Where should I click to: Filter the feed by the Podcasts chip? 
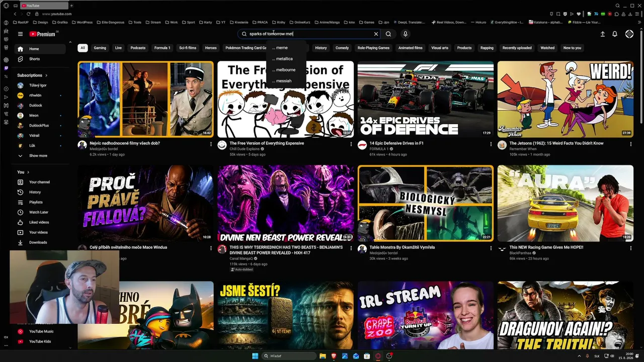(138, 48)
